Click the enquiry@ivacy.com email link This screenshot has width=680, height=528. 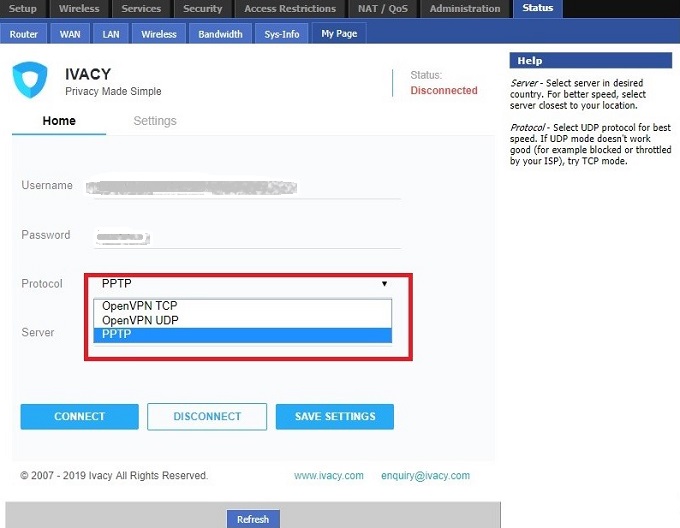pyautogui.click(x=425, y=476)
